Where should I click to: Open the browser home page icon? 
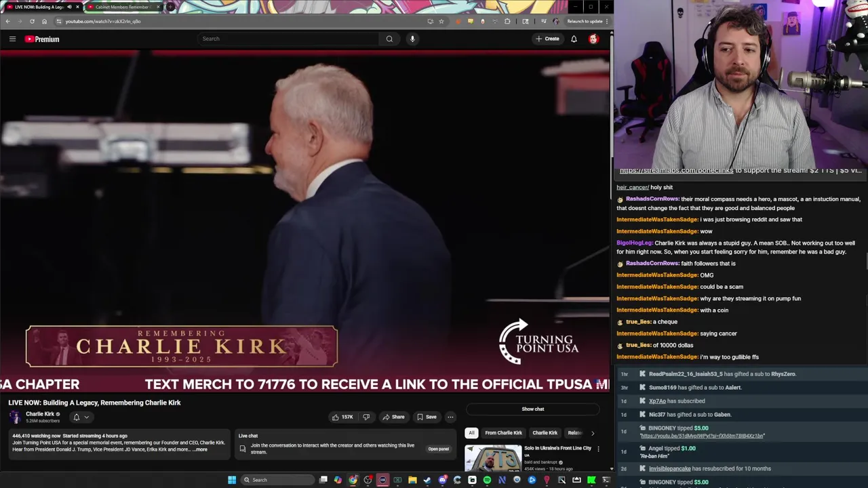tap(44, 21)
